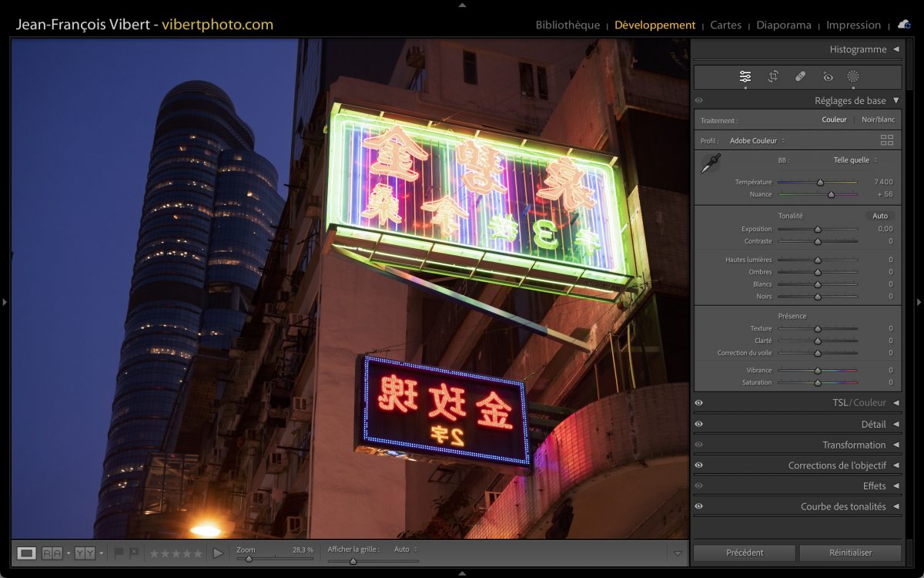The height and width of the screenshot is (578, 924).
Task: Click the cloud sync icon
Action: (903, 25)
